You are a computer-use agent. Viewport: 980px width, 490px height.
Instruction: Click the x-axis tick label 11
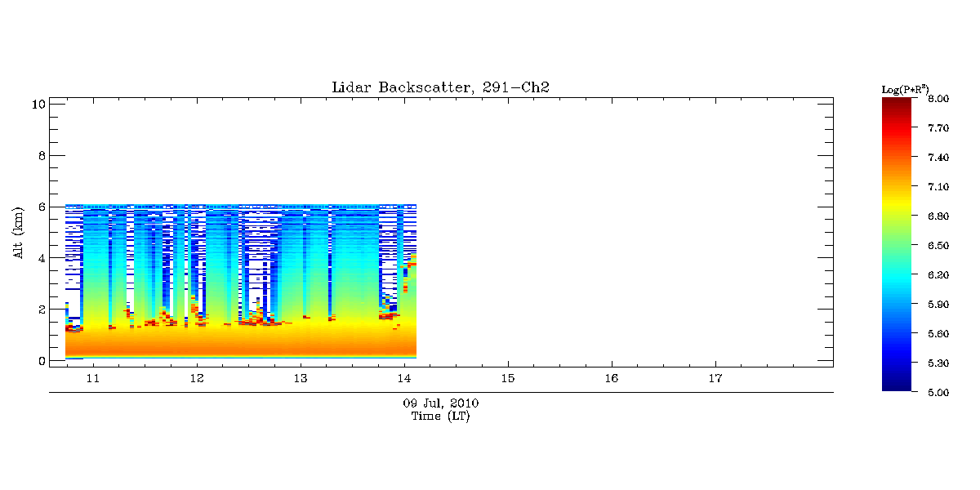pyautogui.click(x=92, y=378)
